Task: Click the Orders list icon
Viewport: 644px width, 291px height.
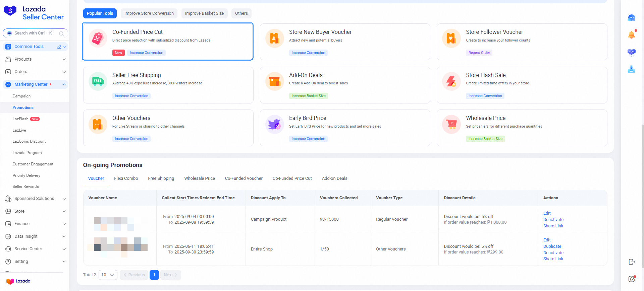Action: coord(8,72)
